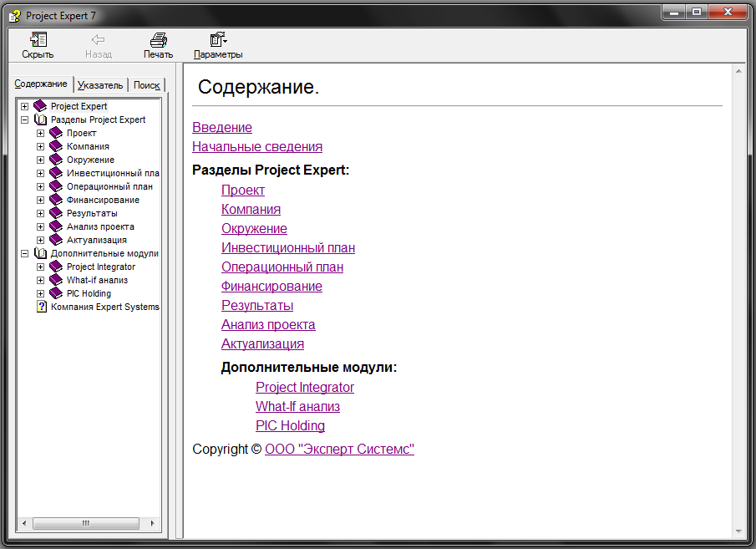Click the tree panel horizontal scrollbar thumb
756x549 pixels.
tap(86, 523)
